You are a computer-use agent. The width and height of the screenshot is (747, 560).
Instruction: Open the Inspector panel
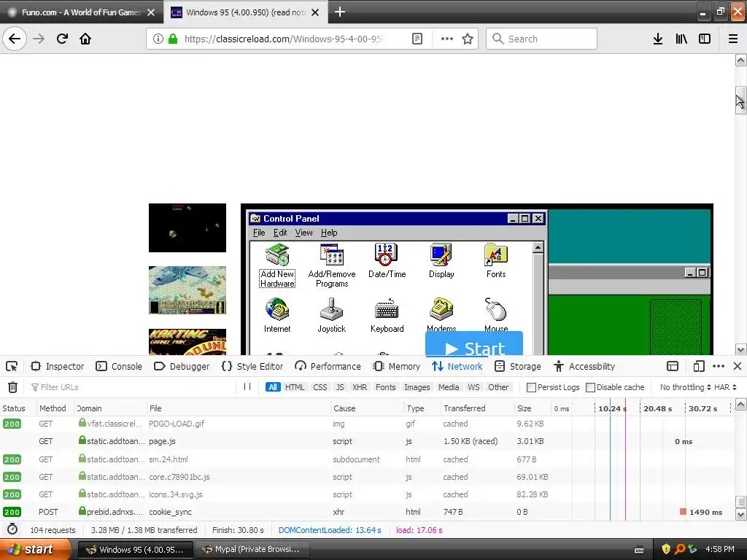(57, 366)
